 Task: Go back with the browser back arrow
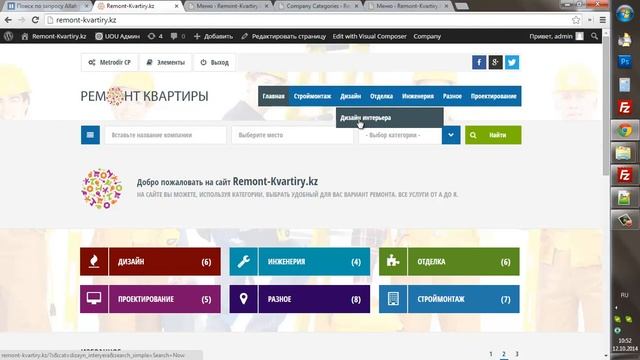pos(8,20)
